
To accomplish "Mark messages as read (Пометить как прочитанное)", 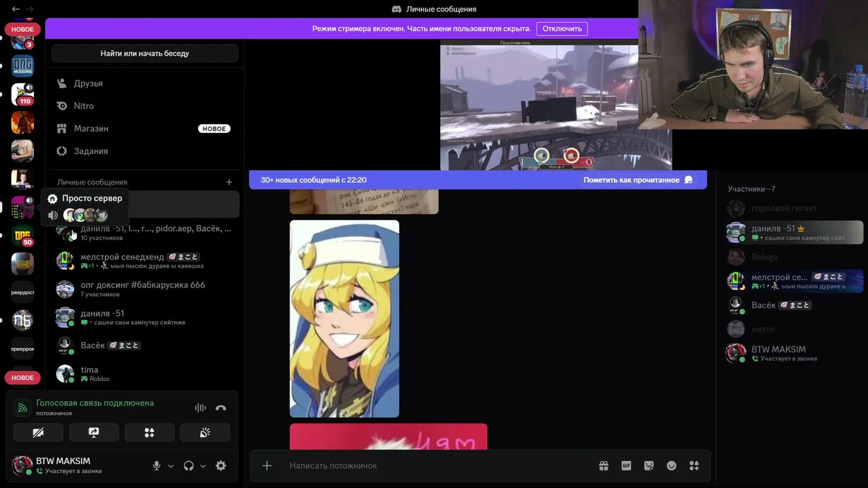I will tap(638, 180).
